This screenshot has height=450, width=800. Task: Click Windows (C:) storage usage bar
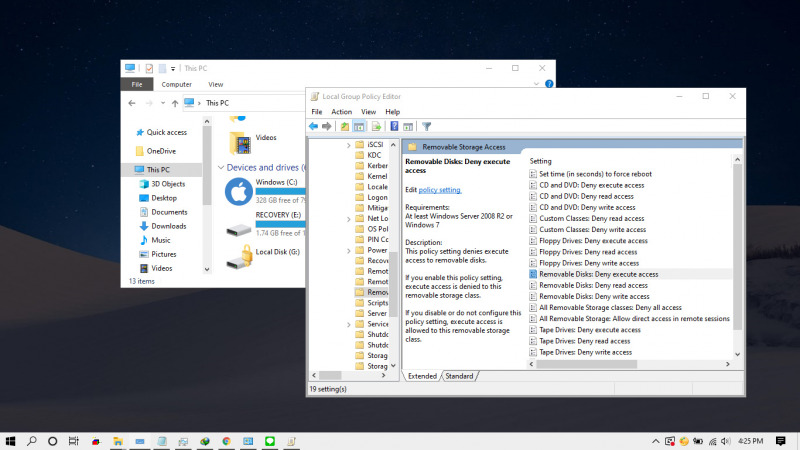(x=281, y=191)
